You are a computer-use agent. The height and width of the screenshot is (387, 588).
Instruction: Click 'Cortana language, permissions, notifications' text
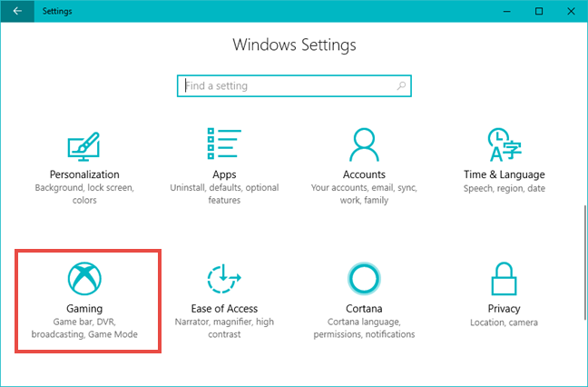coord(364,328)
